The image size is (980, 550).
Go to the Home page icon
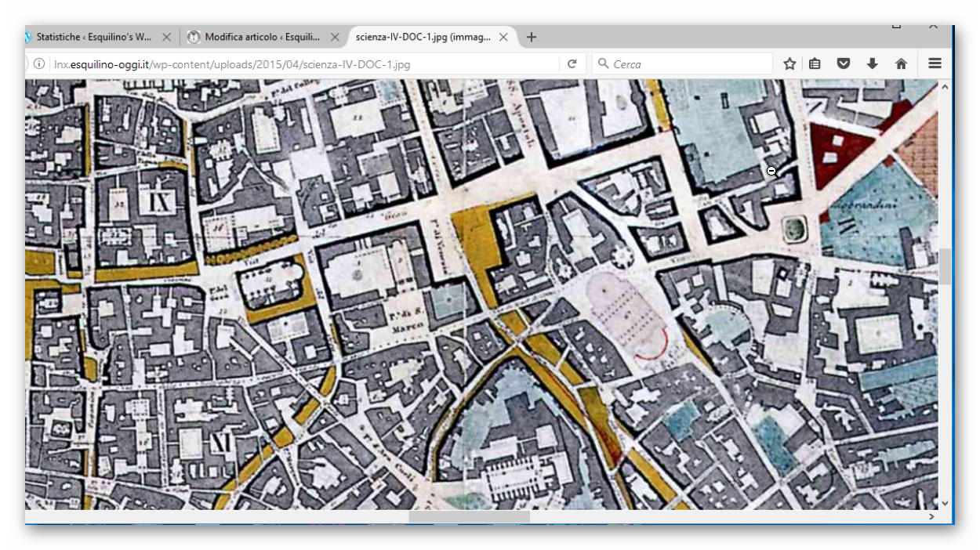[901, 64]
